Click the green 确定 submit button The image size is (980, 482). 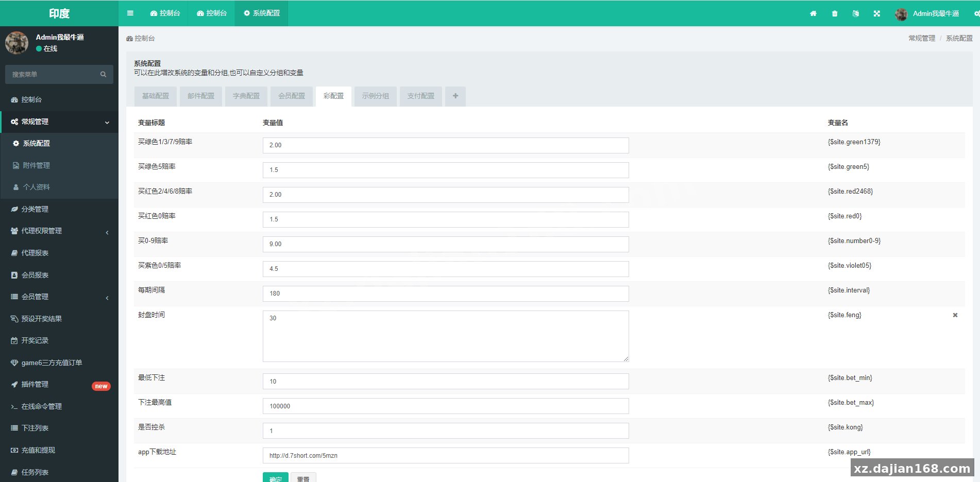[276, 478]
